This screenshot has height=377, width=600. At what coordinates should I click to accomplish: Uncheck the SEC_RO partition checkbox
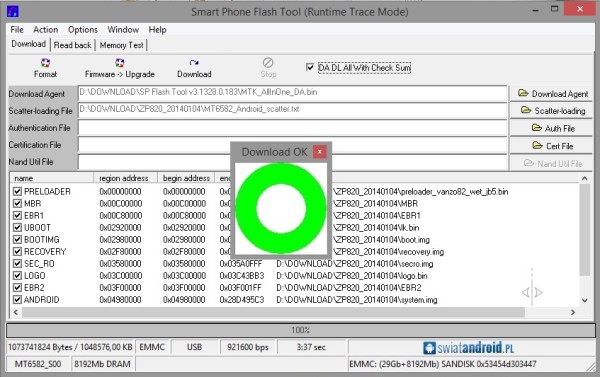pos(17,264)
